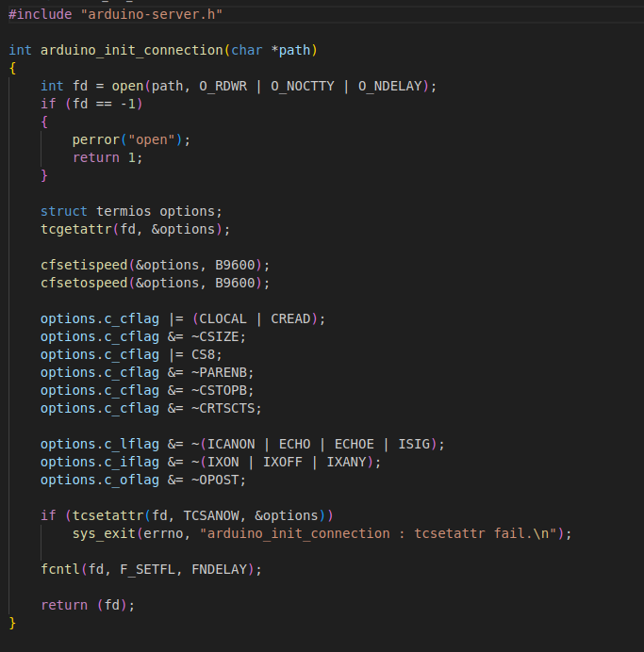Click the function's closing yellow brace
Screen dimensions: 644x652
pos(12,623)
